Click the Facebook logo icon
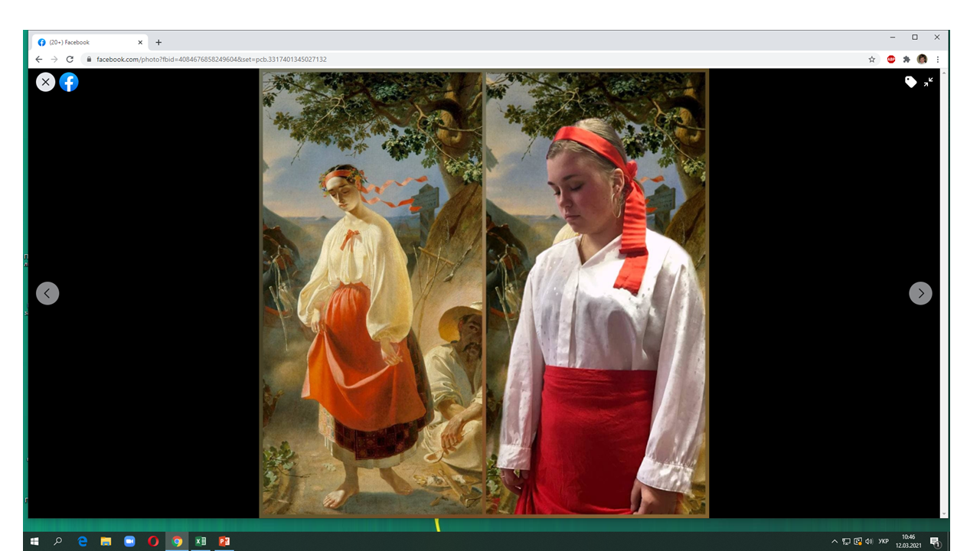 click(x=69, y=82)
